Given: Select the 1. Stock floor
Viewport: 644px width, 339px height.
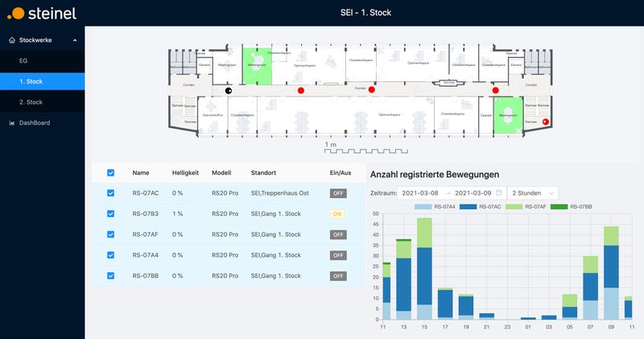Looking at the screenshot, I should click(43, 81).
